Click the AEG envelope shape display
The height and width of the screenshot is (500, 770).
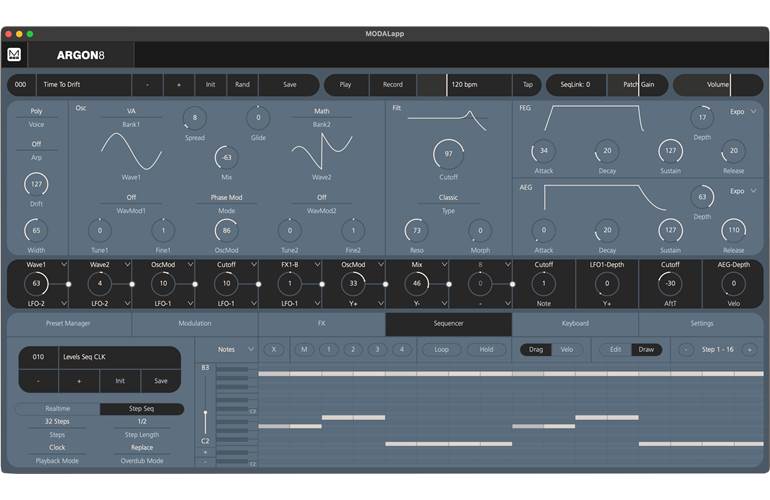[x=605, y=197]
